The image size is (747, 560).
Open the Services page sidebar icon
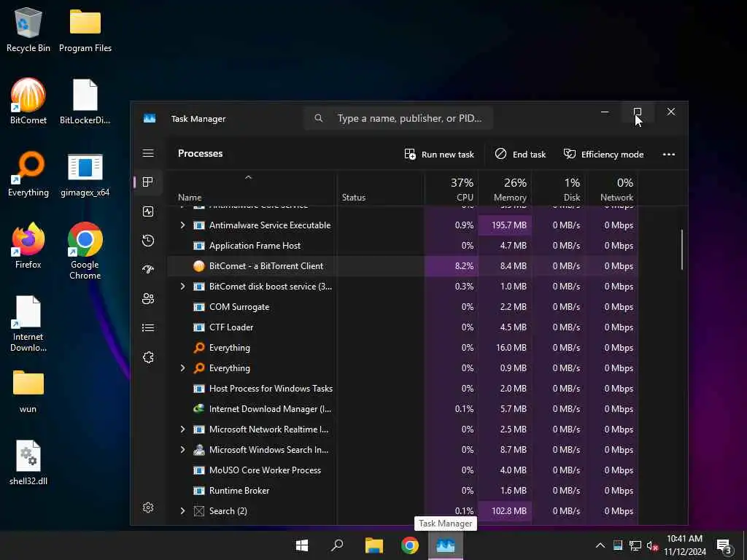pyautogui.click(x=148, y=357)
